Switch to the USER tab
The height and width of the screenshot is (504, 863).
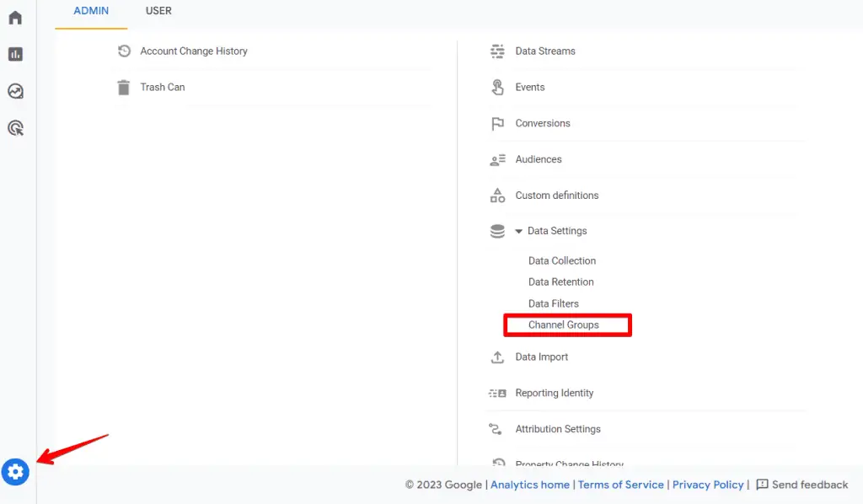tap(158, 12)
